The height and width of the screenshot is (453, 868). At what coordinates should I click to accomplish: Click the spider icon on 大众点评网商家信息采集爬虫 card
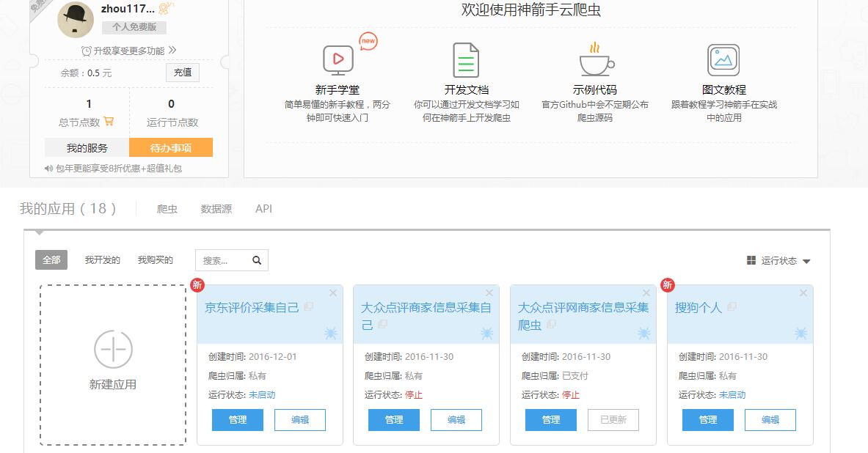pyautogui.click(x=643, y=333)
